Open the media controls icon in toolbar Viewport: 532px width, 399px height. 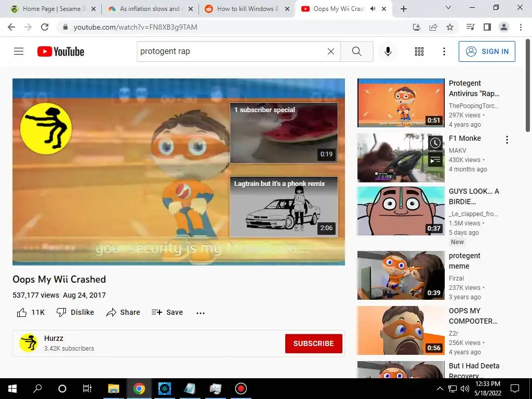click(x=471, y=27)
